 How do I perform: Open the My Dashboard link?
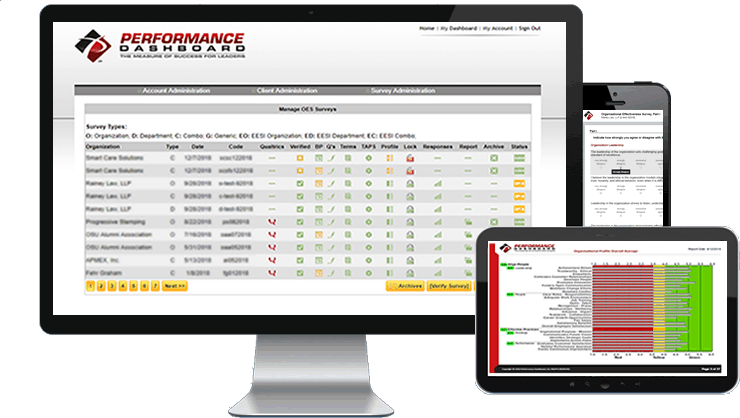click(x=459, y=28)
